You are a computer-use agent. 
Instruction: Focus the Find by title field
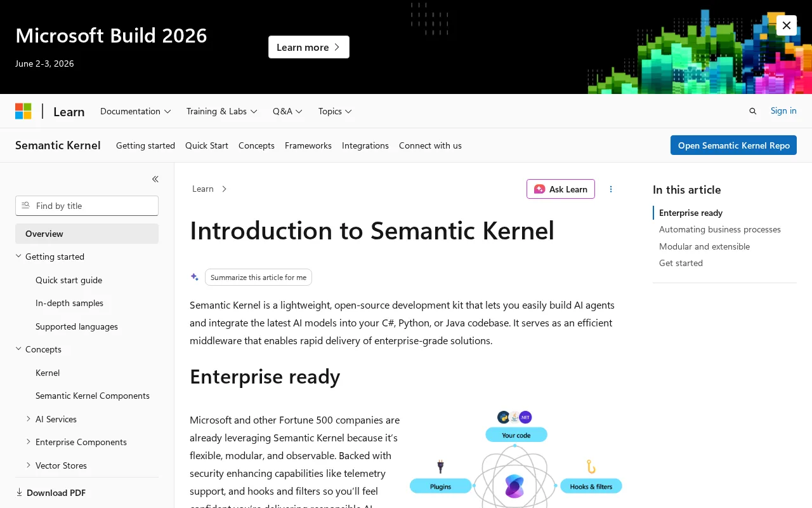[x=87, y=206]
